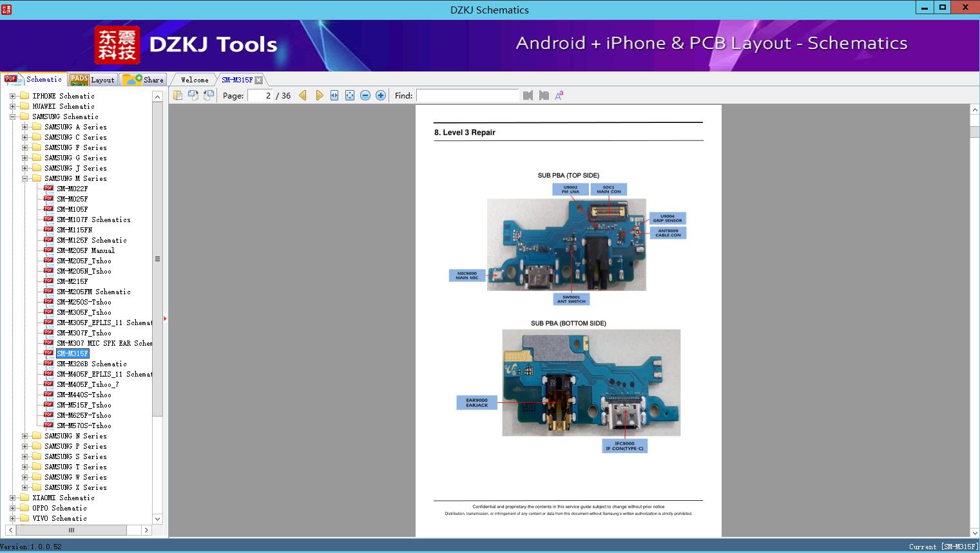Open SM-M405F_Tshoo_7 file
The width and height of the screenshot is (980, 553).
pos(88,384)
